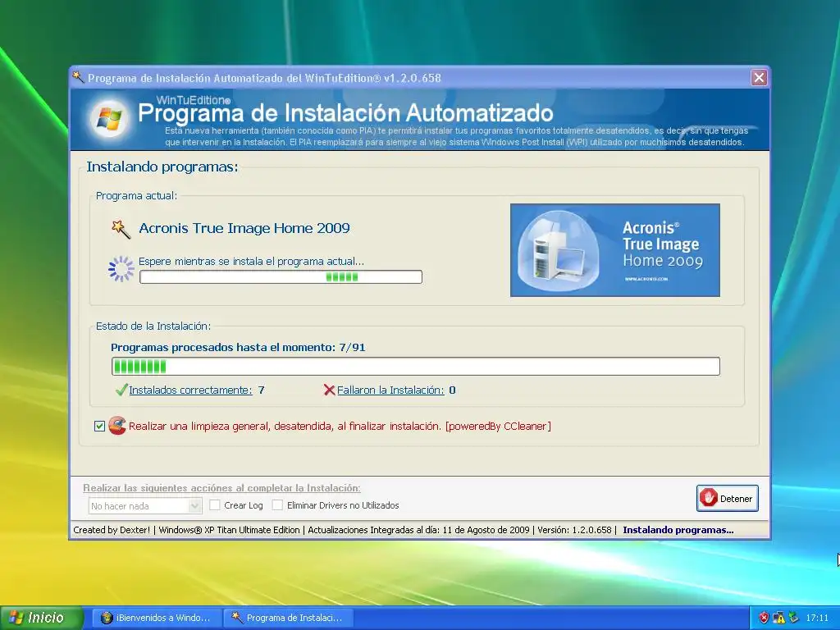
Task: Click the red shield security tray icon
Action: pyautogui.click(x=764, y=618)
